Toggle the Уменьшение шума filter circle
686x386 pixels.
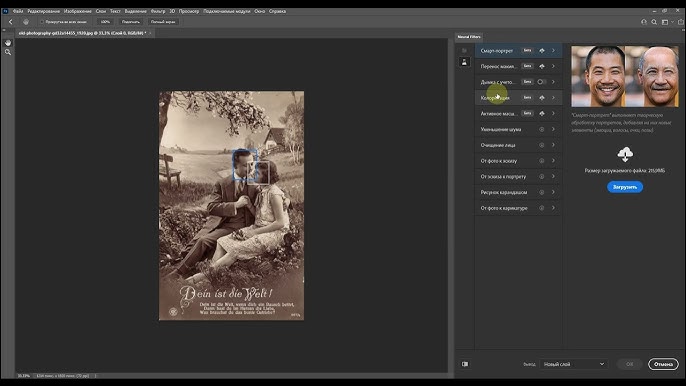tap(542, 130)
